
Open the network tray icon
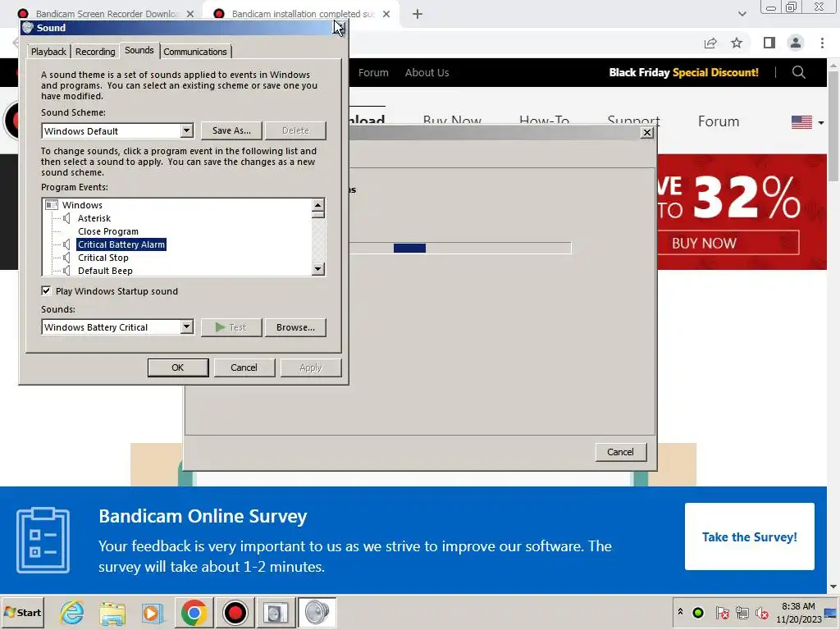[x=742, y=612]
